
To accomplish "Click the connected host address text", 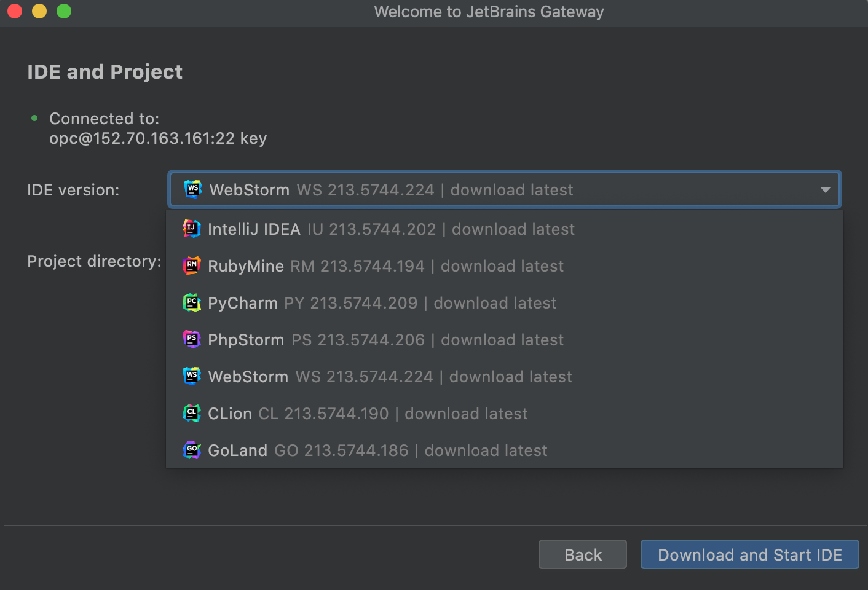I will point(158,138).
